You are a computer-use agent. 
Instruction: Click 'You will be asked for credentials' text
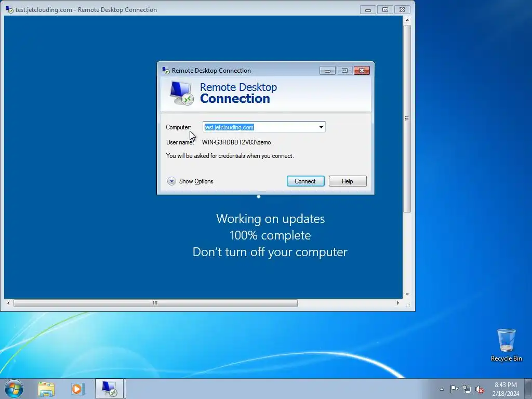pos(230,156)
